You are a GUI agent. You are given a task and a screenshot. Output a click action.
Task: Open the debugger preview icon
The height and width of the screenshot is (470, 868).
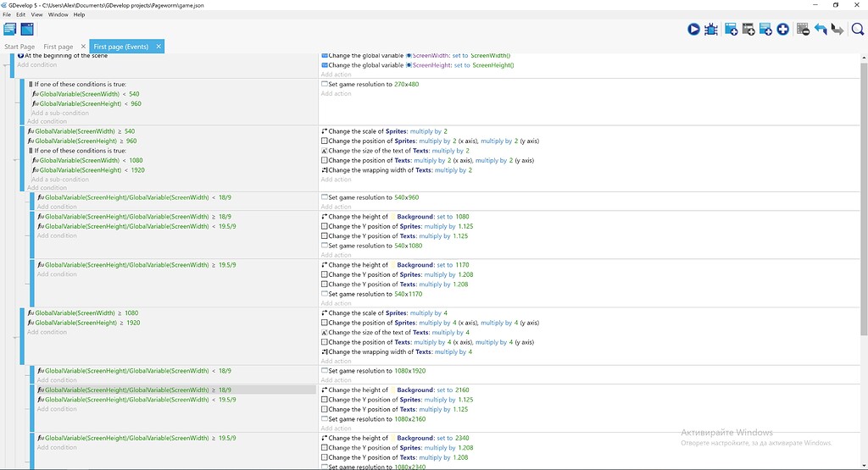(711, 30)
